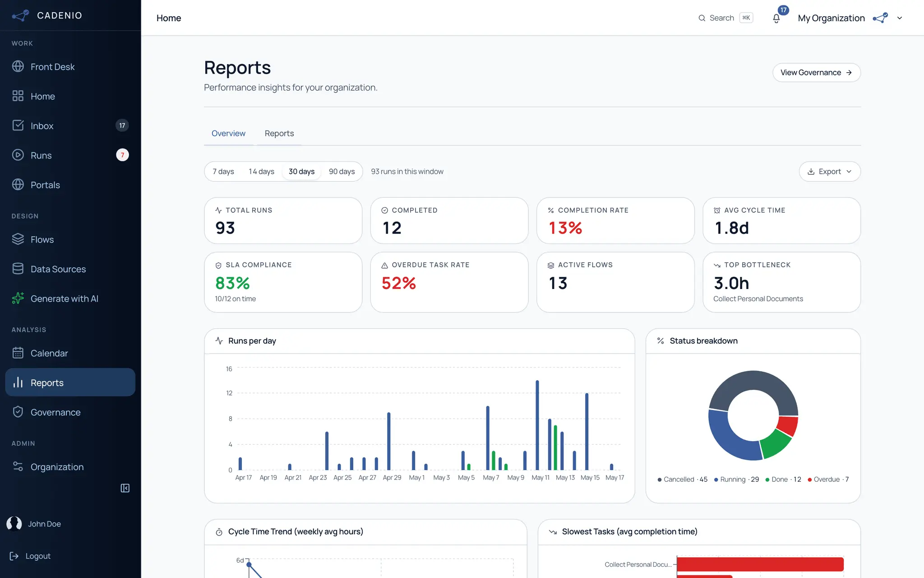
Task: Click the Flows layers icon
Action: (18, 239)
